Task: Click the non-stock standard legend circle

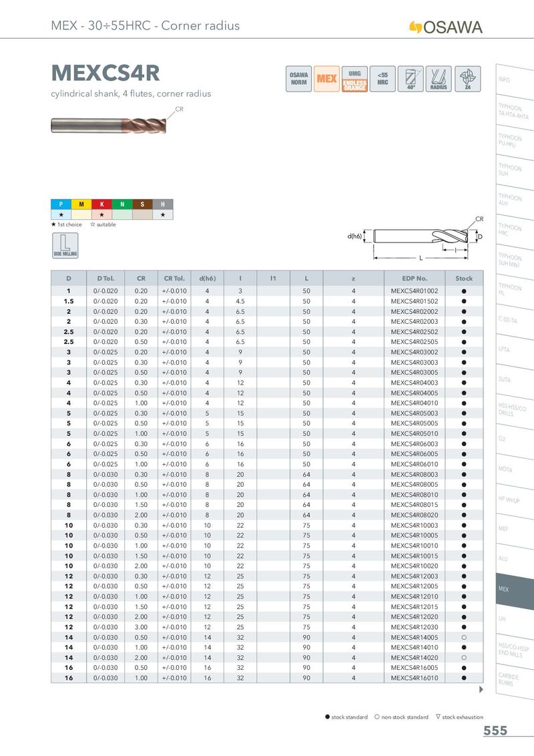Action: click(x=377, y=717)
